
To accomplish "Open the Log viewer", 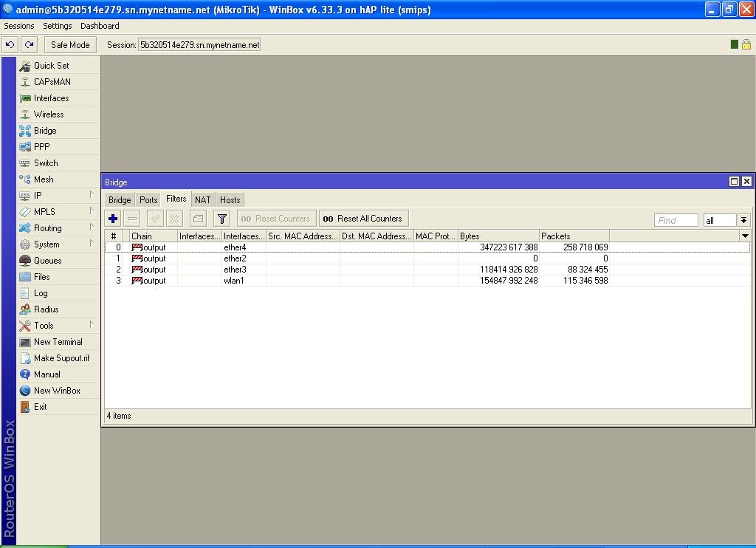I will [58, 293].
